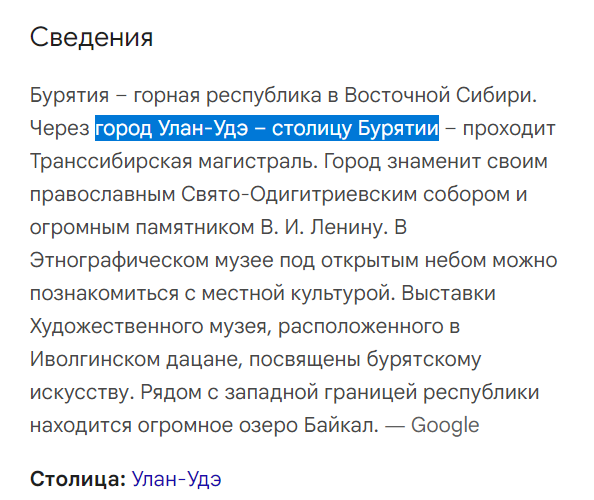Click the words местной культурой
The width and height of the screenshot is (594, 500).
299,293
